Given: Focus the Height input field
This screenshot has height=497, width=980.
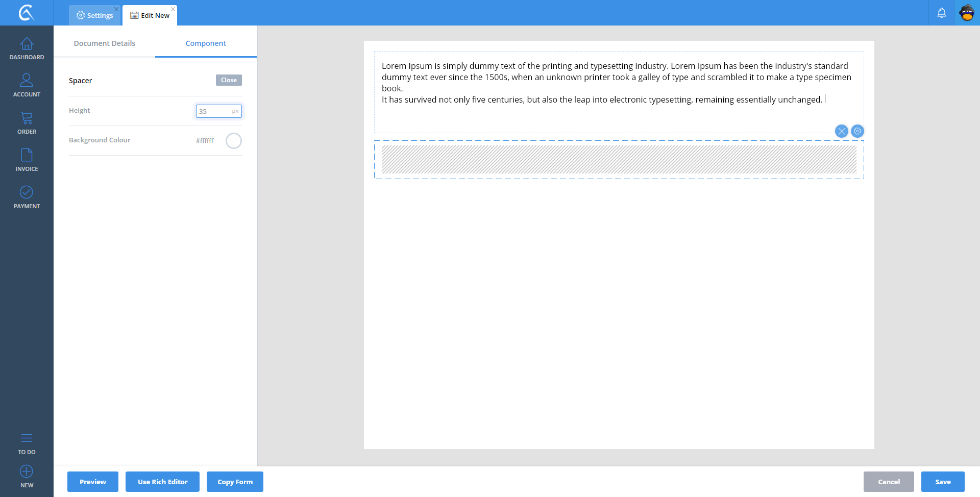Looking at the screenshot, I should click(214, 111).
